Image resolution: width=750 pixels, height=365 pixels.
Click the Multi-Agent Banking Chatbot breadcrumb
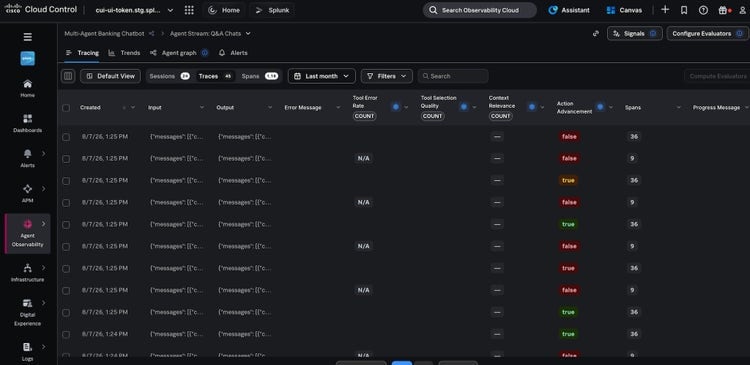pos(104,33)
